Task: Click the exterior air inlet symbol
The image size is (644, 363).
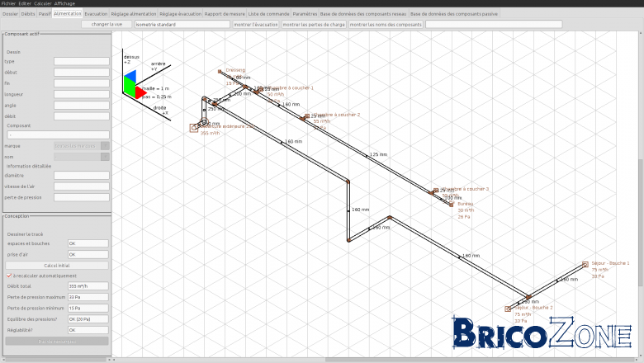Action: (x=194, y=128)
